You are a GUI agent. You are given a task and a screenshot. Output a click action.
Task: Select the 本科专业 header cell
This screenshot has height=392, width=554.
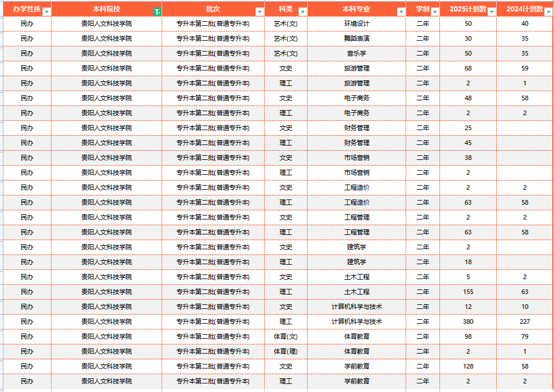point(356,9)
